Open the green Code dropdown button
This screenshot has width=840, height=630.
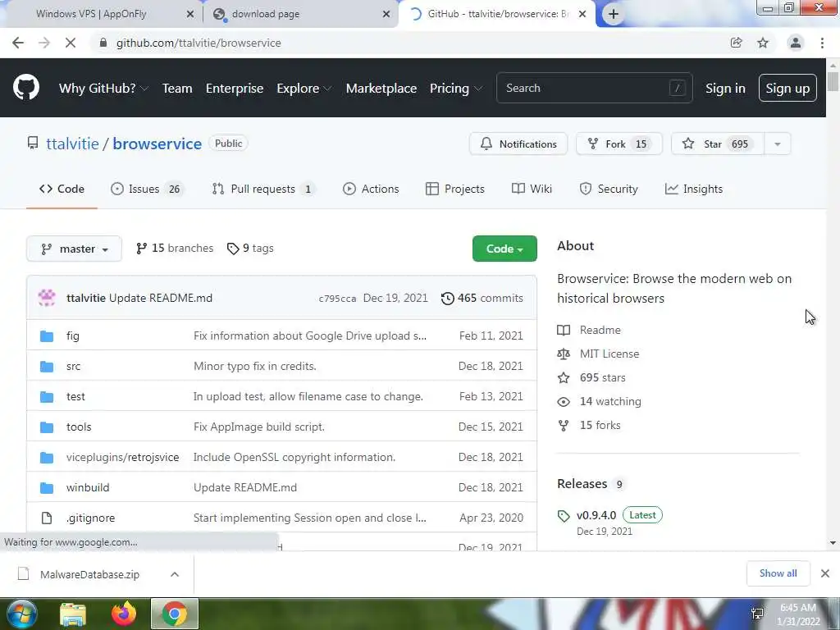pyautogui.click(x=504, y=249)
